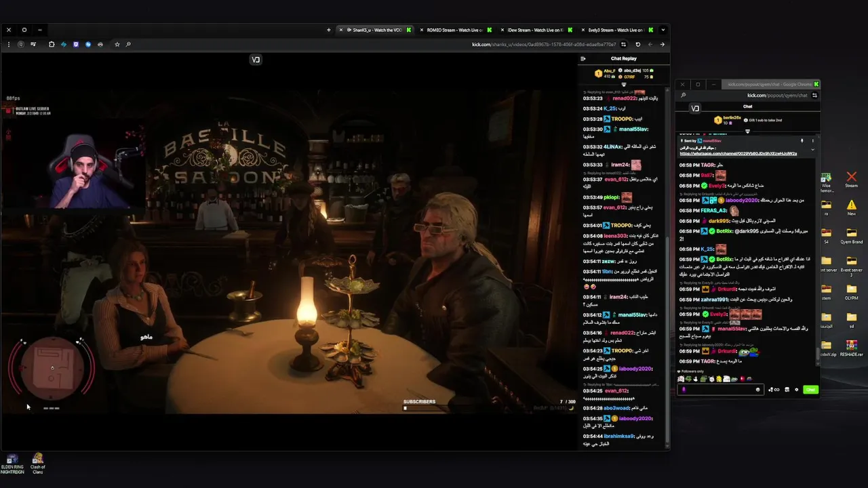The height and width of the screenshot is (488, 868).
Task: Click the blue round extension icon
Action: coord(88,44)
